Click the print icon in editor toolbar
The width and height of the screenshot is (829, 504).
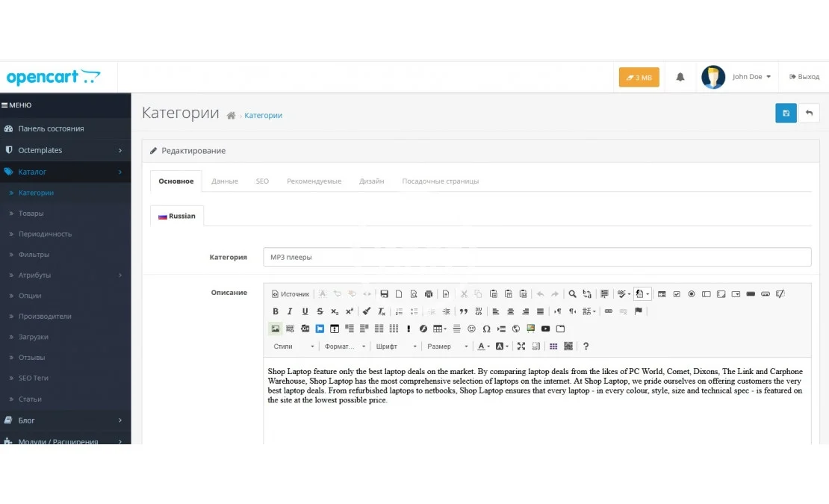[428, 294]
